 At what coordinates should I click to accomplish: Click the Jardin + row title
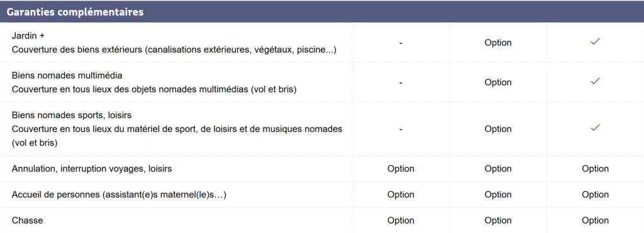pos(28,36)
